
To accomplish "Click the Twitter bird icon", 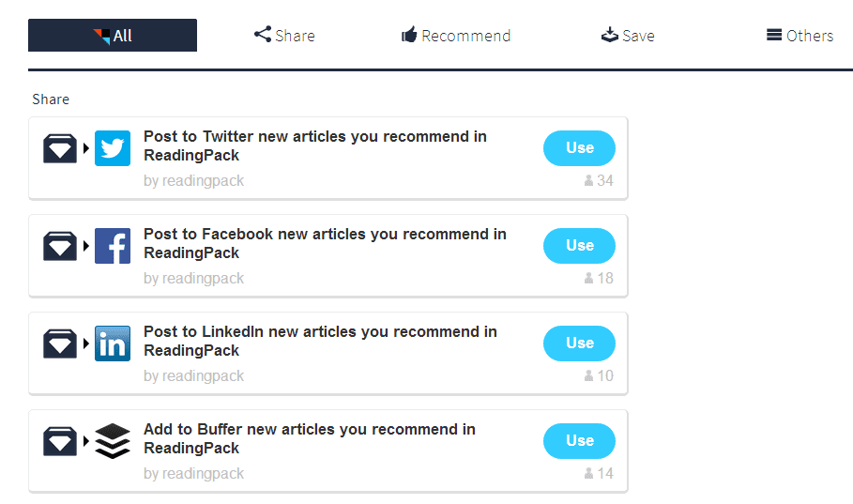I will coord(113,148).
